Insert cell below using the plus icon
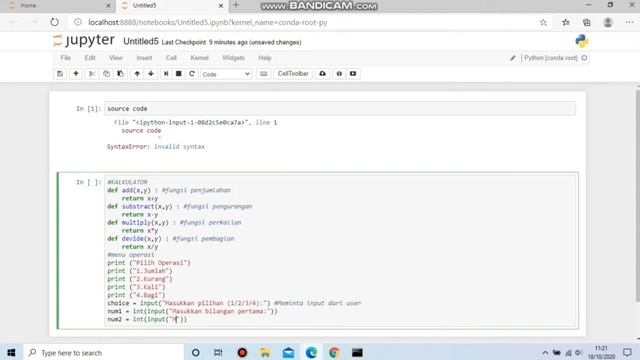The height and width of the screenshot is (360, 640). [x=76, y=74]
